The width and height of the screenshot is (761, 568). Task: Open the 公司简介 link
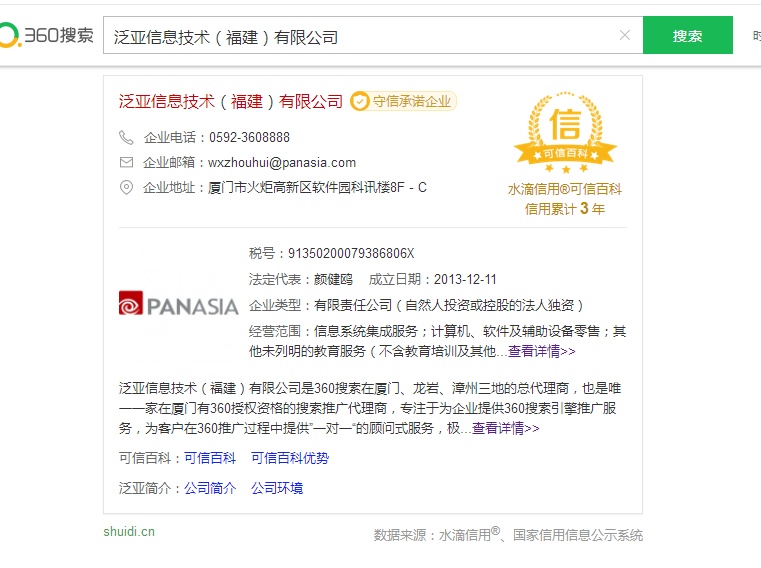210,488
